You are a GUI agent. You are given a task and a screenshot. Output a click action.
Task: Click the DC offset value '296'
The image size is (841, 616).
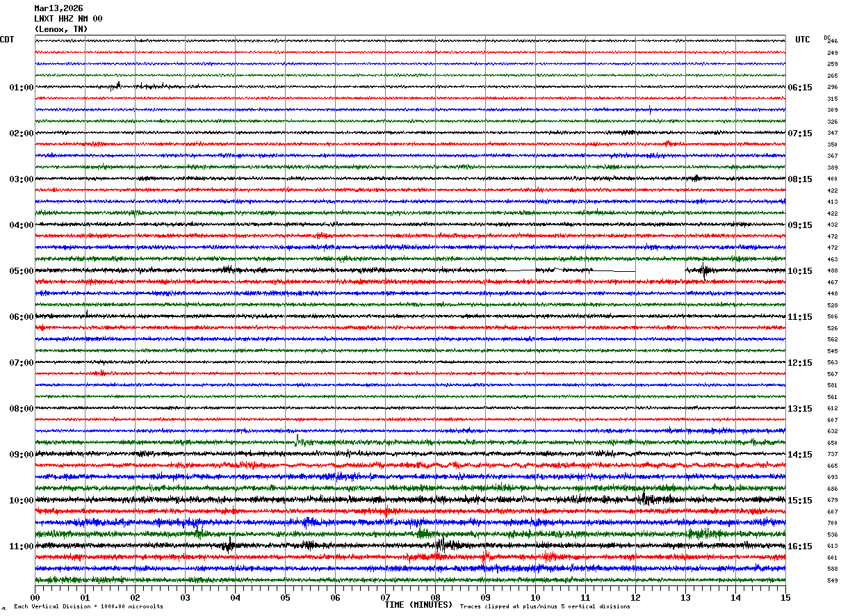click(832, 88)
